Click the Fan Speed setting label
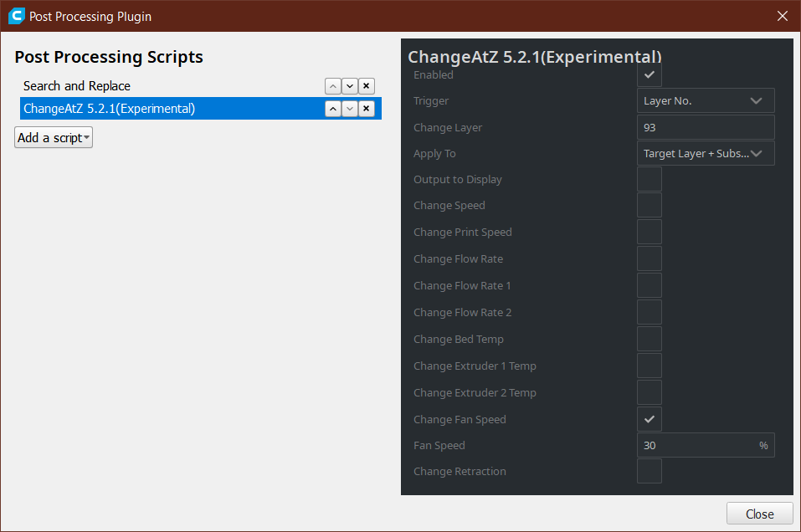The width and height of the screenshot is (801, 532). coord(439,445)
